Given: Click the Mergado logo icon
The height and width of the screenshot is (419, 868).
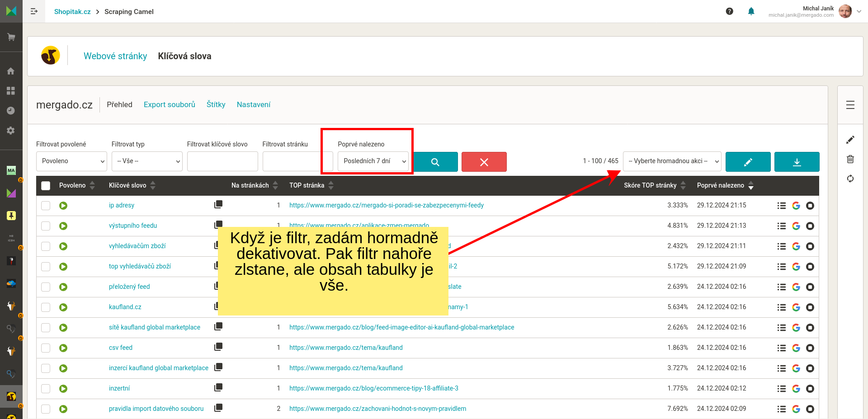Looking at the screenshot, I should (x=11, y=11).
